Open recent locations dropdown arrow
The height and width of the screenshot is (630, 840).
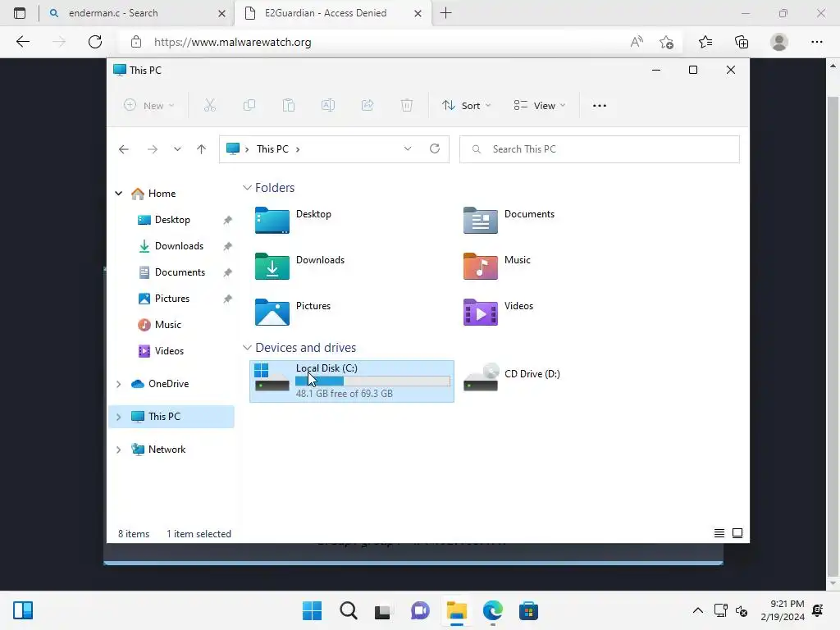pos(177,149)
